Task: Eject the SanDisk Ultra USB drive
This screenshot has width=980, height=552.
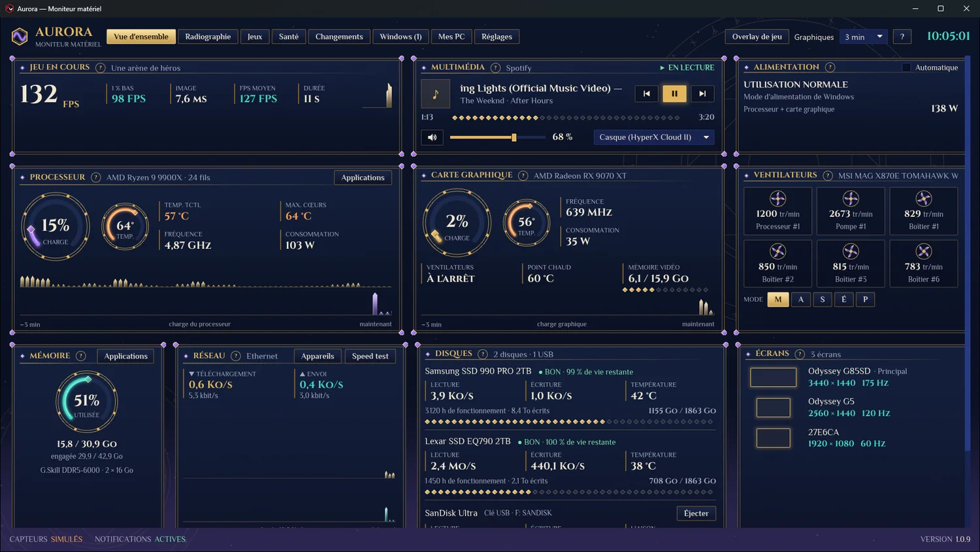Action: tap(696, 513)
